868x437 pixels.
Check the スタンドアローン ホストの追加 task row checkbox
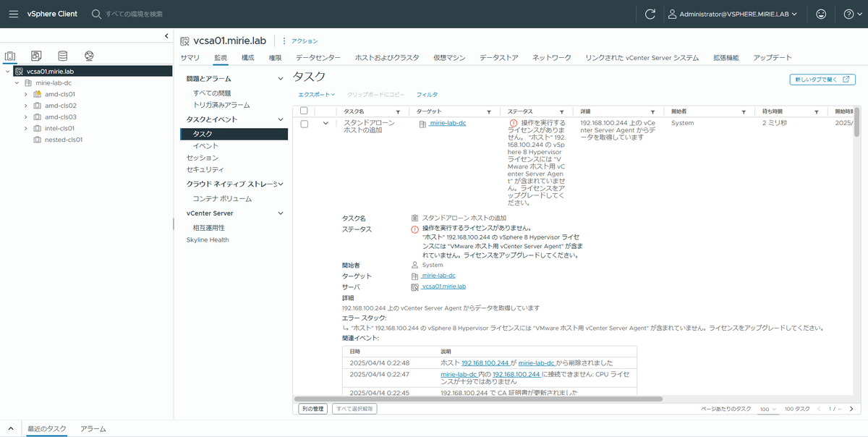[x=305, y=124]
